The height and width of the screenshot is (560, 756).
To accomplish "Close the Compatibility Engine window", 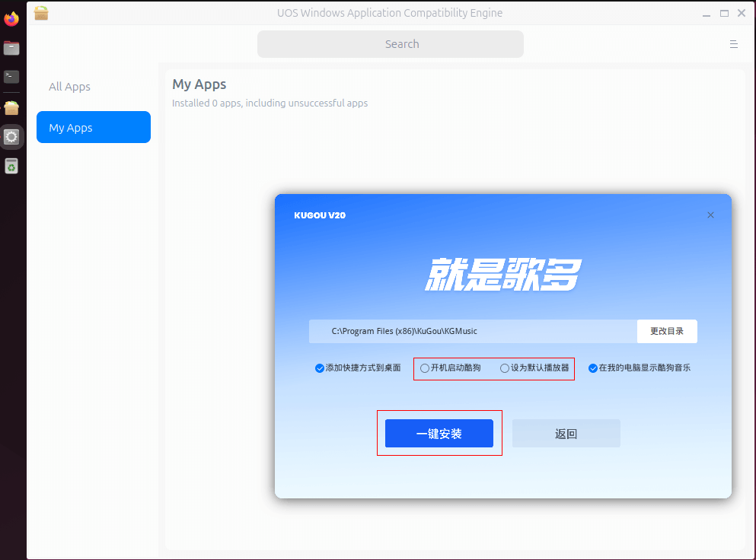I will click(742, 14).
